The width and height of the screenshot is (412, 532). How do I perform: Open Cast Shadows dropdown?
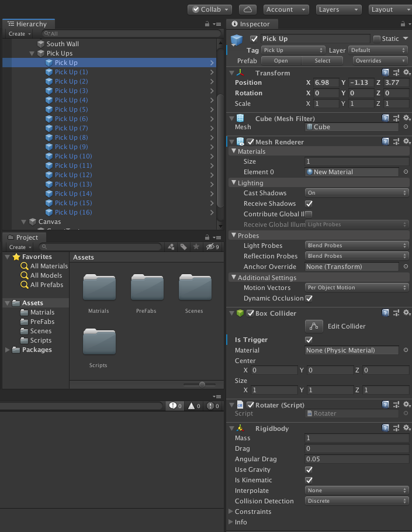click(356, 193)
